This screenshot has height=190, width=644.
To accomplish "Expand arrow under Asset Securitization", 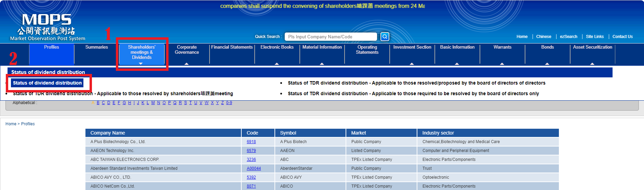I will point(592,64).
